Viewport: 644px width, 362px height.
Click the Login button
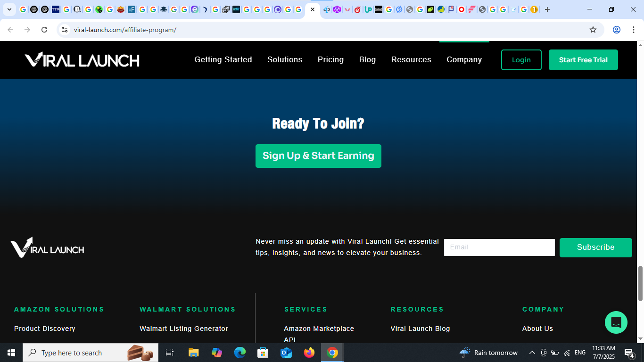tap(521, 60)
